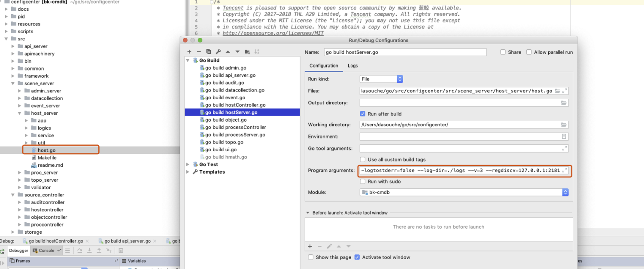Enable Allow parallel run checkbox

[x=529, y=52]
